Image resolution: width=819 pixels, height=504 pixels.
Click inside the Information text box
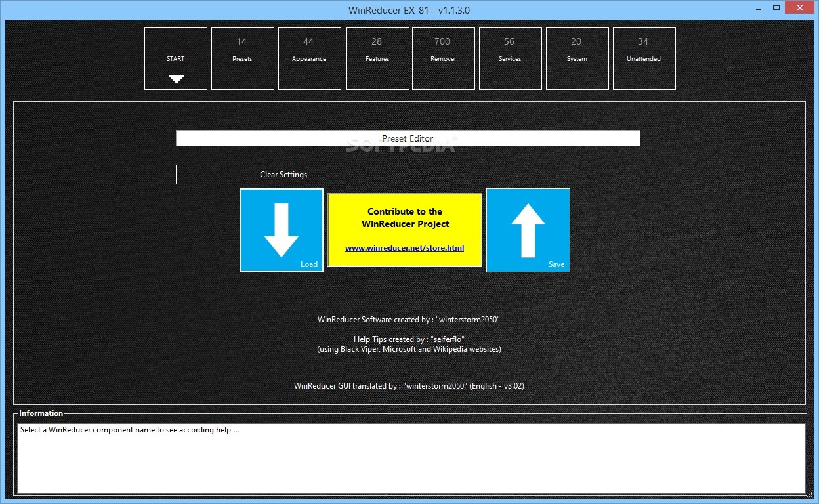411,458
